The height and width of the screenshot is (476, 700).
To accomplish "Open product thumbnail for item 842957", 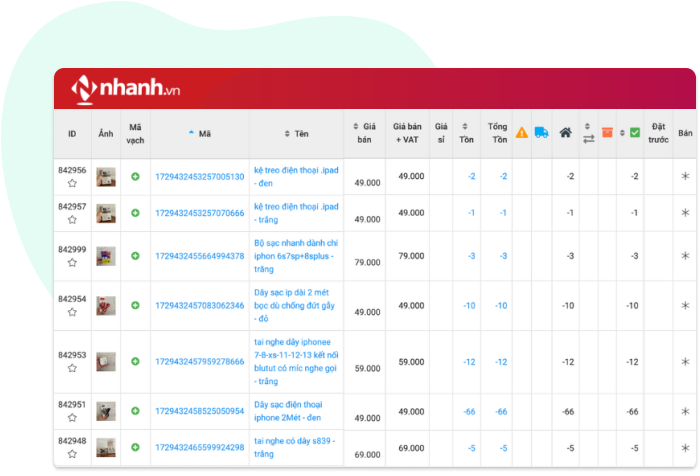I will [x=105, y=213].
